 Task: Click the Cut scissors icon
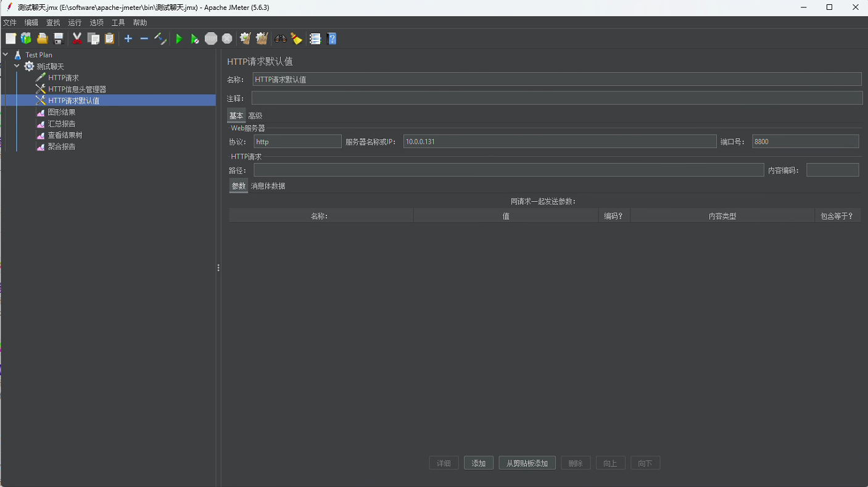point(77,39)
